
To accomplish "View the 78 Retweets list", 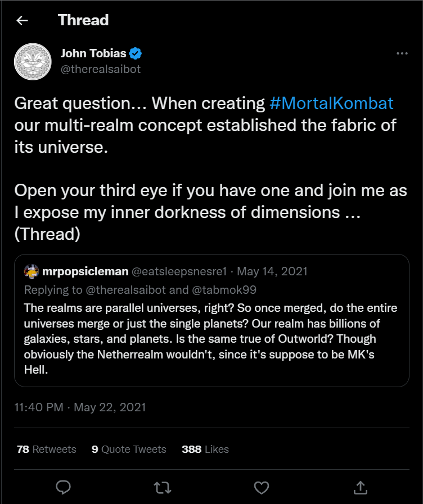I will (x=47, y=449).
